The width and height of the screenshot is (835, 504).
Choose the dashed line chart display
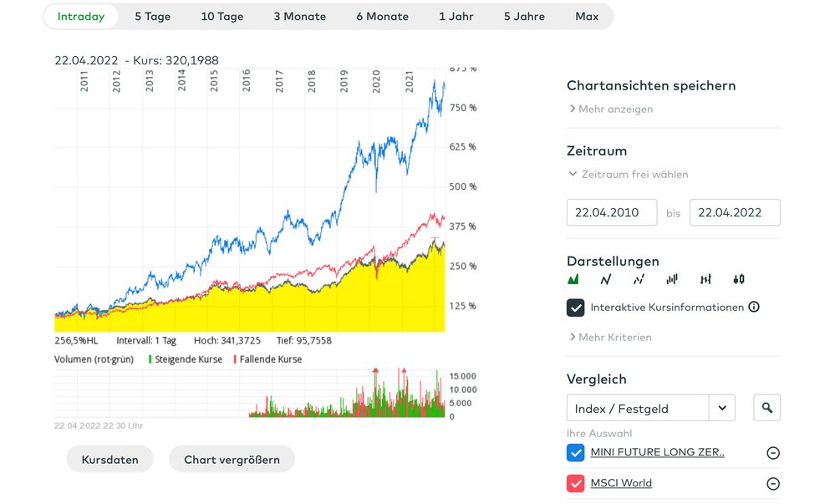click(x=639, y=279)
